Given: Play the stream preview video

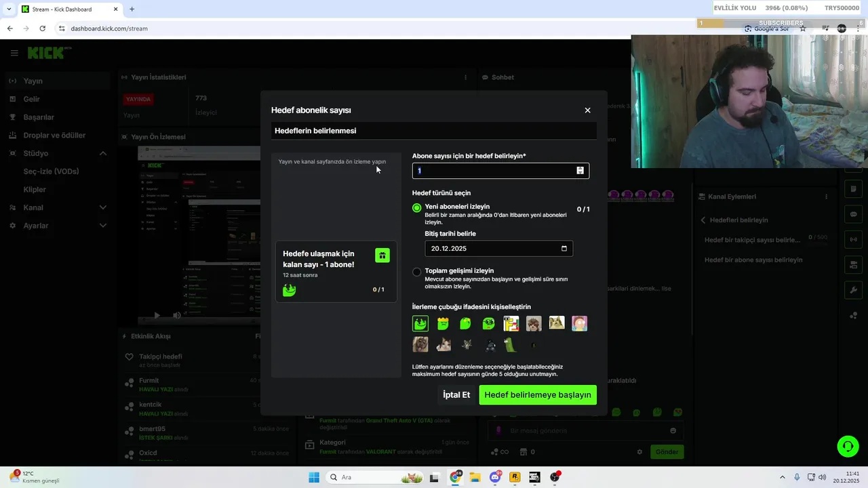Looking at the screenshot, I should coord(157,315).
